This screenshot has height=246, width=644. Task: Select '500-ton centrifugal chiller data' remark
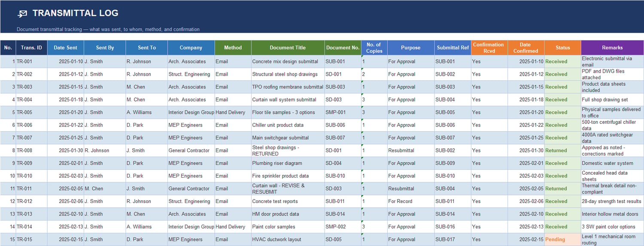[x=612, y=125]
